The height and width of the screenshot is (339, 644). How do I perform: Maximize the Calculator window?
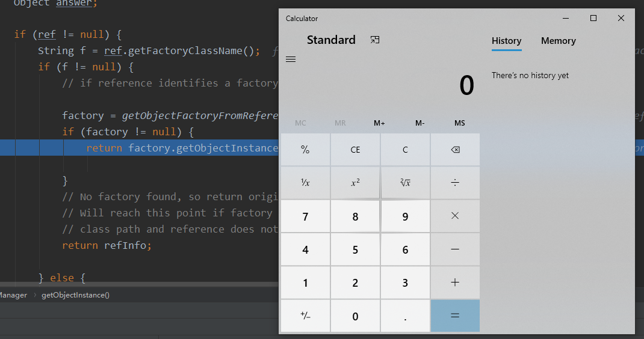(593, 19)
